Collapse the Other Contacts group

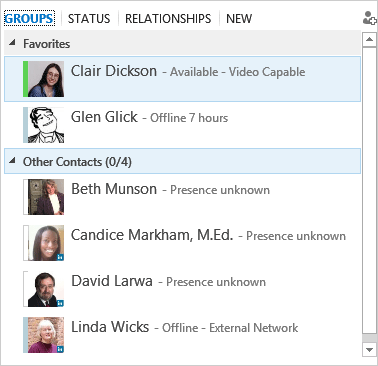[12, 160]
